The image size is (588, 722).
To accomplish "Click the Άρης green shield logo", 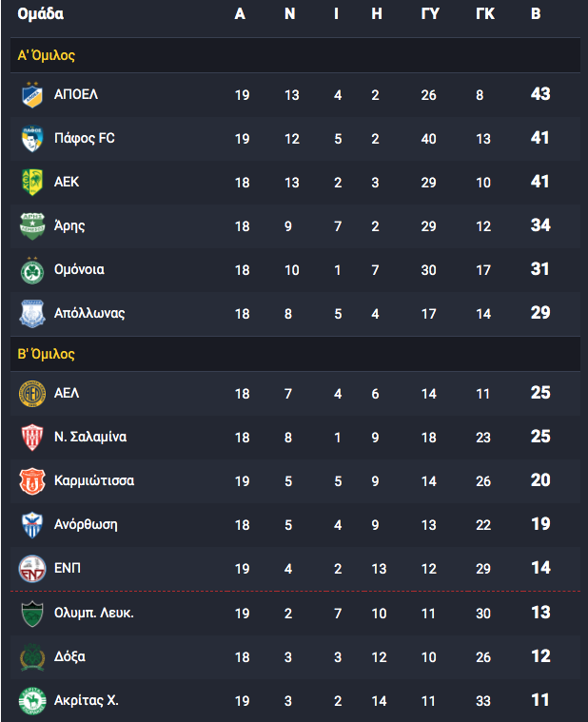I will (x=32, y=225).
